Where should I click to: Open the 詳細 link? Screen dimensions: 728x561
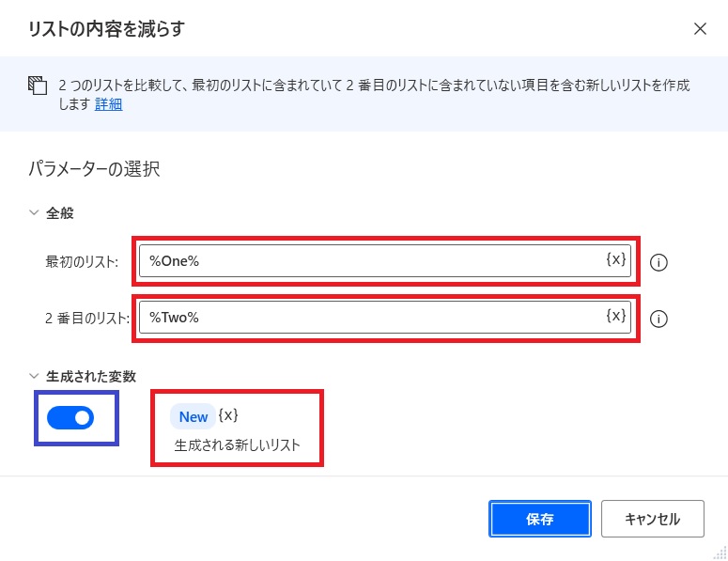click(x=109, y=104)
